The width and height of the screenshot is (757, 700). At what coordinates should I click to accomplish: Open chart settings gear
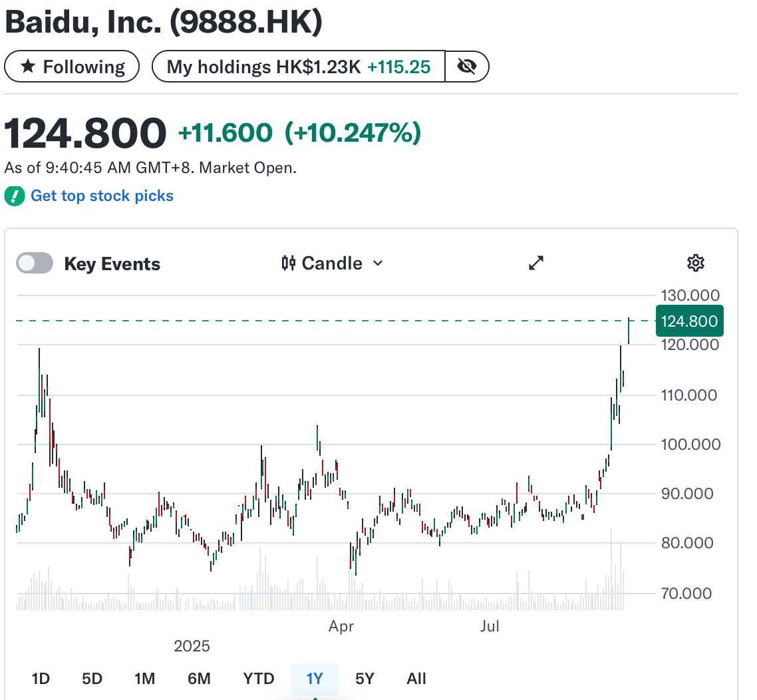click(x=695, y=263)
